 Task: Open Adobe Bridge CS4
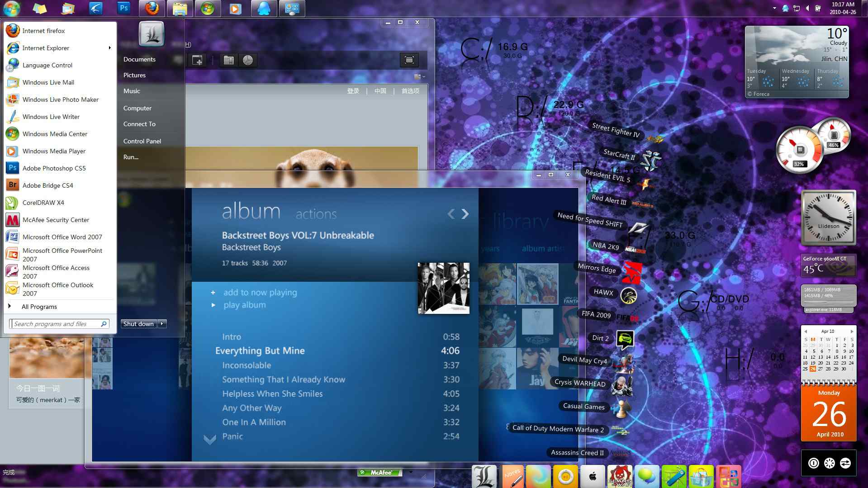pyautogui.click(x=60, y=185)
